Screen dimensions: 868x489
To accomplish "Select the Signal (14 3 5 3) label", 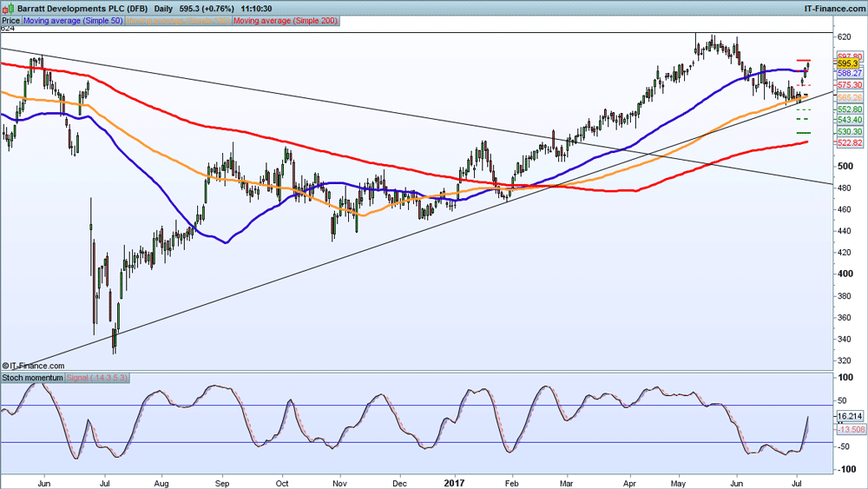I will pyautogui.click(x=97, y=378).
